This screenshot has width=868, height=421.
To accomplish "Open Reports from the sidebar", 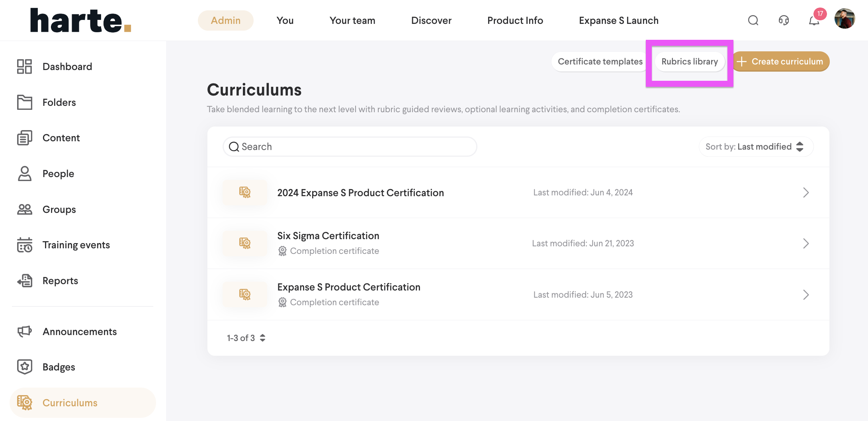I will pyautogui.click(x=60, y=281).
